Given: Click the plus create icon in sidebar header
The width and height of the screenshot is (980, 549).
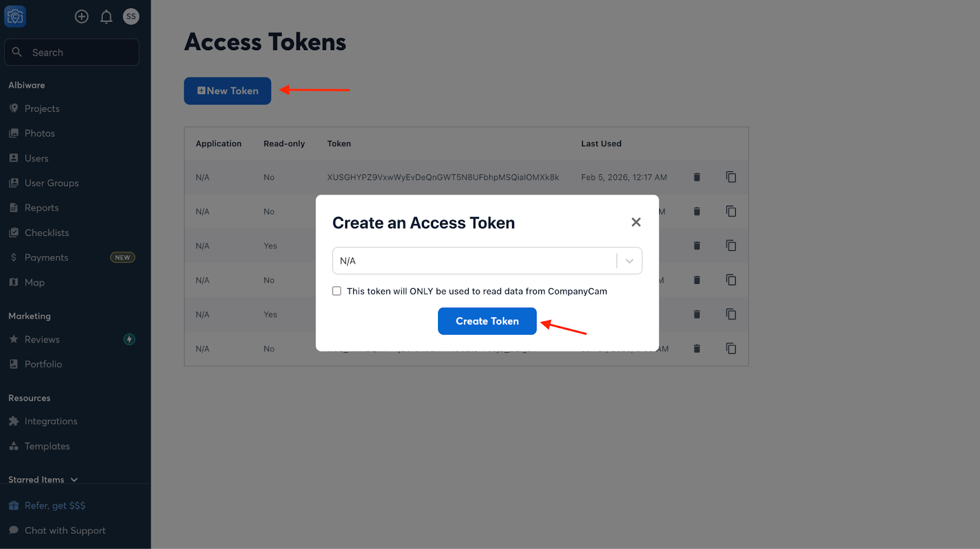Looking at the screenshot, I should coord(81,17).
